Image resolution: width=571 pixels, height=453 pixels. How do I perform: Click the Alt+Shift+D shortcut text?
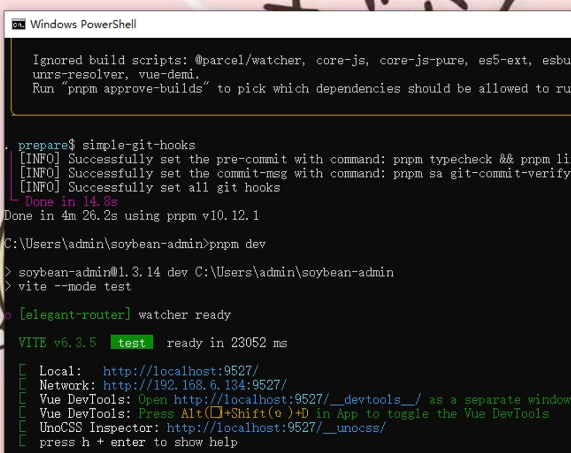point(245,414)
